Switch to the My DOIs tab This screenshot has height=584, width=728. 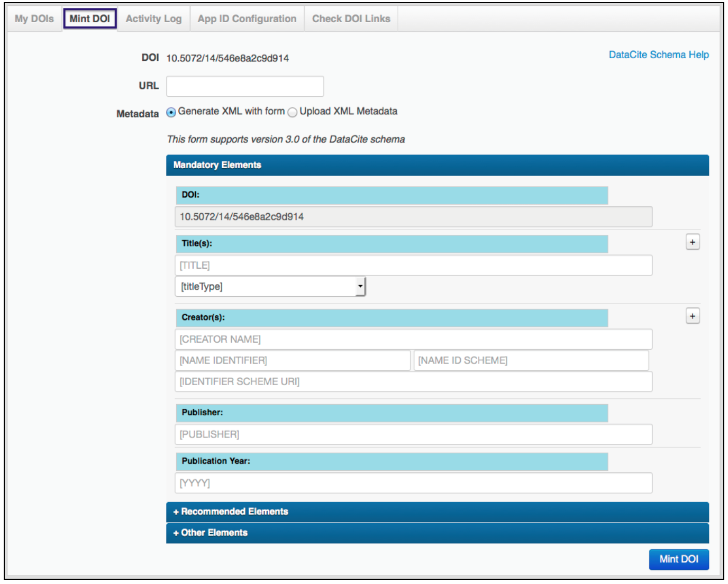[34, 19]
